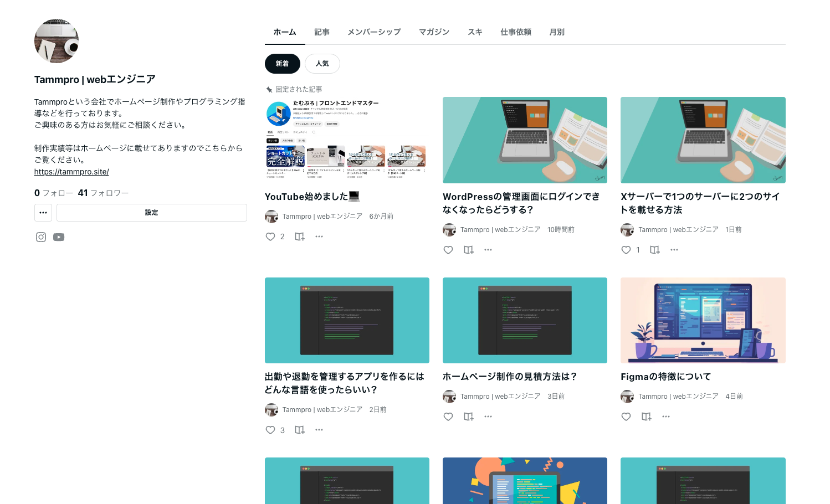Open the マガジン tab

(x=434, y=32)
